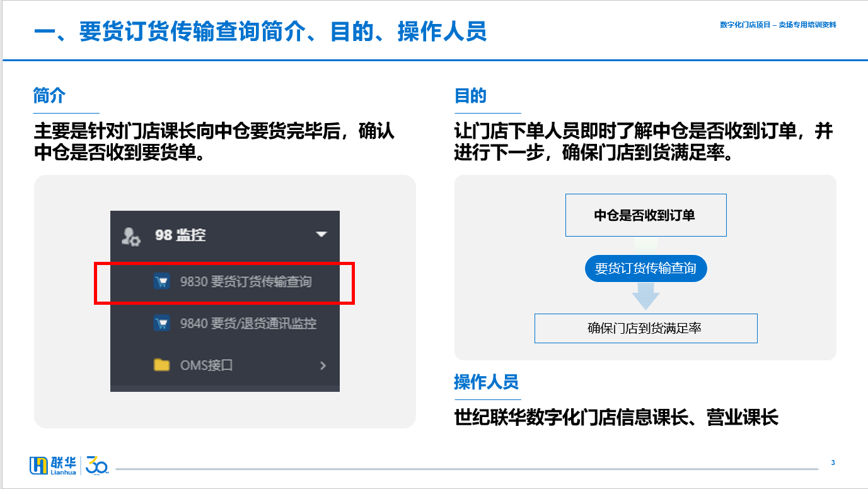The height and width of the screenshot is (489, 868).
Task: Click the paragraph starting 主要是针对门店课长
Action: click(214, 142)
